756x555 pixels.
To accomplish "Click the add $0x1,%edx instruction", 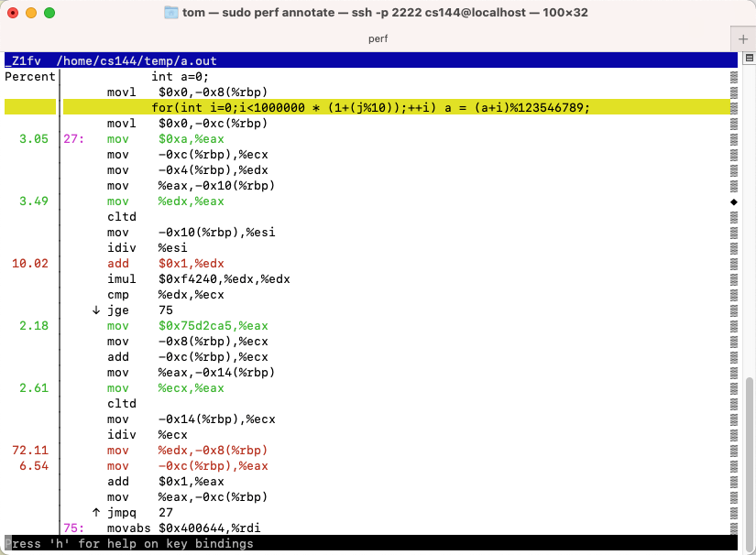I will [165, 264].
